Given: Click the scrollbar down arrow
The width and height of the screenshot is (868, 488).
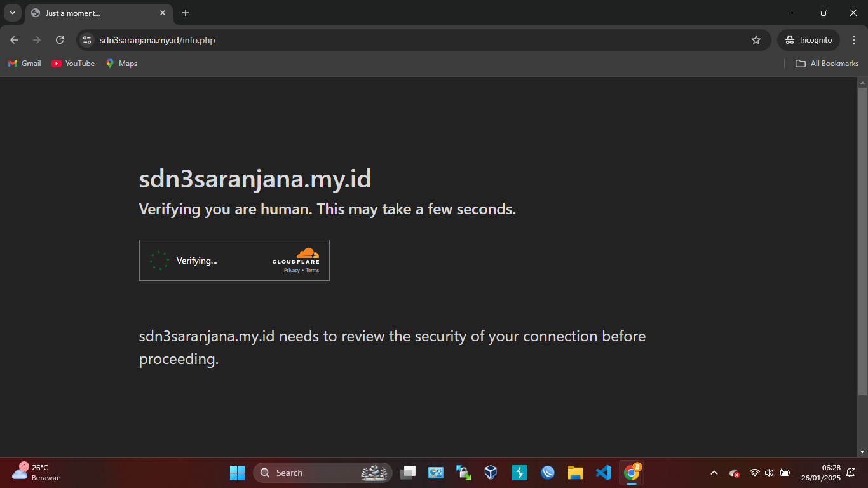Looking at the screenshot, I should click(862, 452).
